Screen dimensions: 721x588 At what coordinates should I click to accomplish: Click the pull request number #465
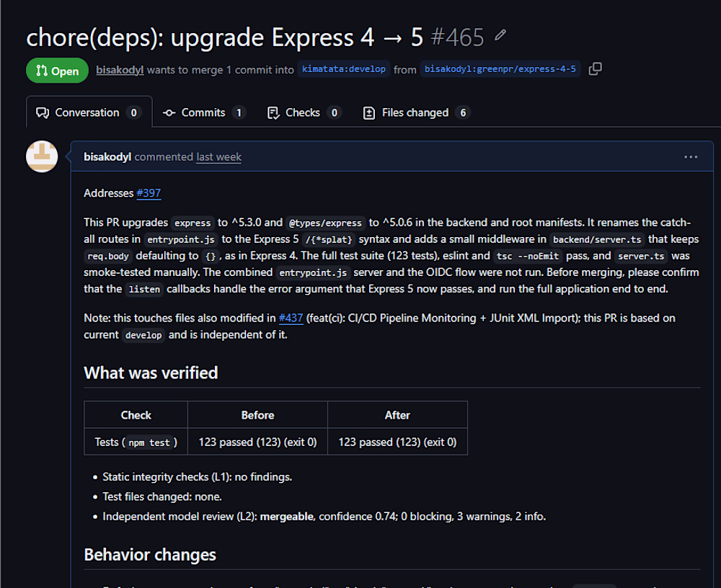[x=458, y=37]
